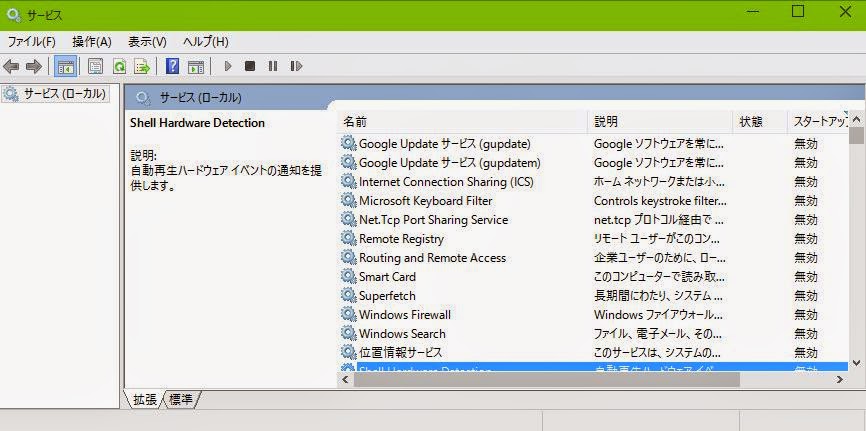
Task: Select Routing and Remote Access service
Action: (x=594, y=258)
